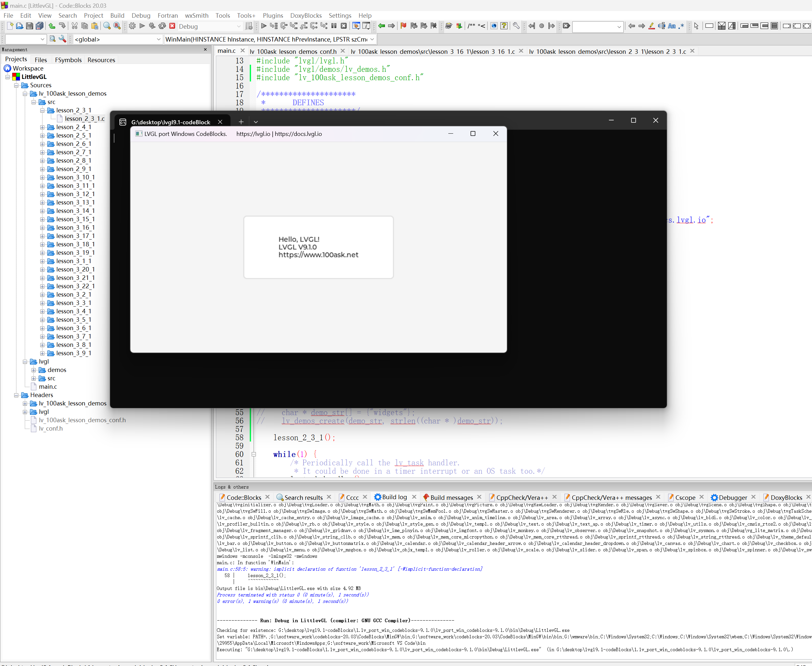
Task: Switch to the Files management tab
Action: (41, 60)
